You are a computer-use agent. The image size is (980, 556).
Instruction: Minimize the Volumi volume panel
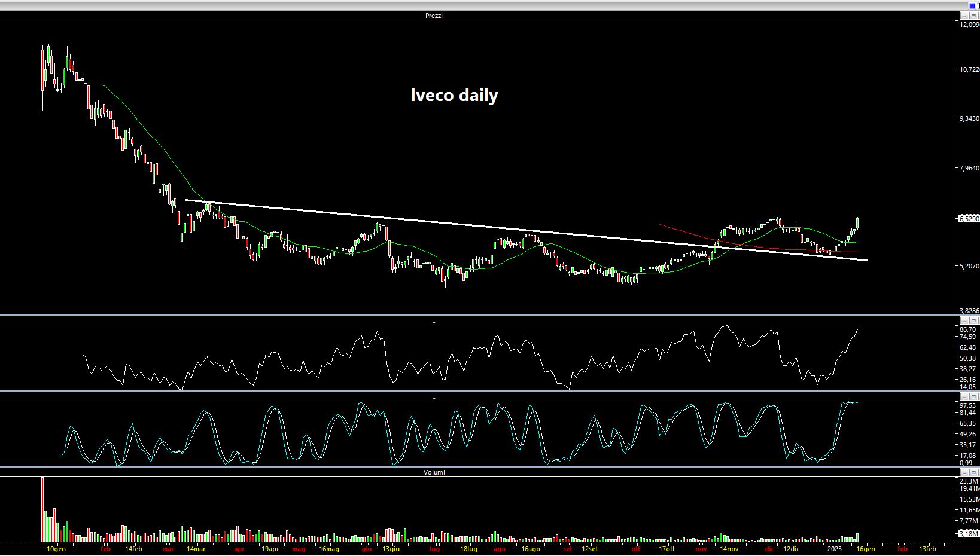964,472
